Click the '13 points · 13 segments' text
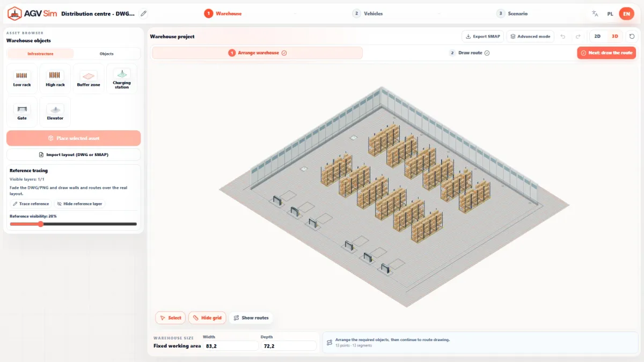Image resolution: width=644 pixels, height=362 pixels. tap(354, 345)
